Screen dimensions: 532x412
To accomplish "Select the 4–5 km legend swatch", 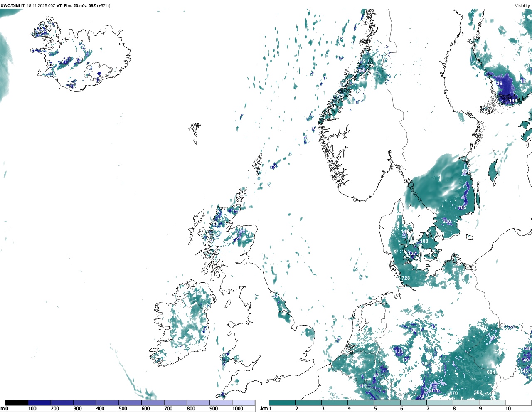I will pos(361,402).
